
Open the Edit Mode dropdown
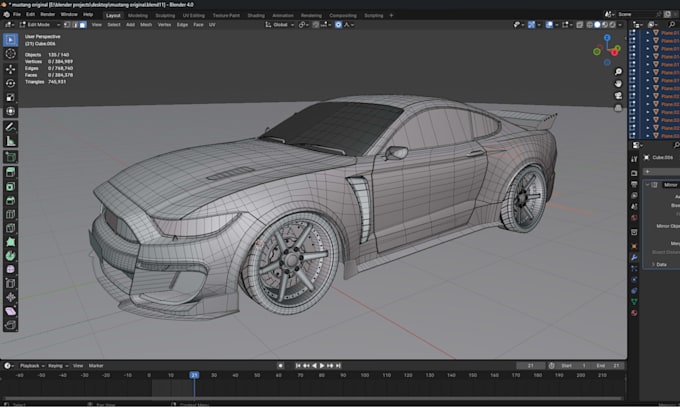(x=39, y=25)
